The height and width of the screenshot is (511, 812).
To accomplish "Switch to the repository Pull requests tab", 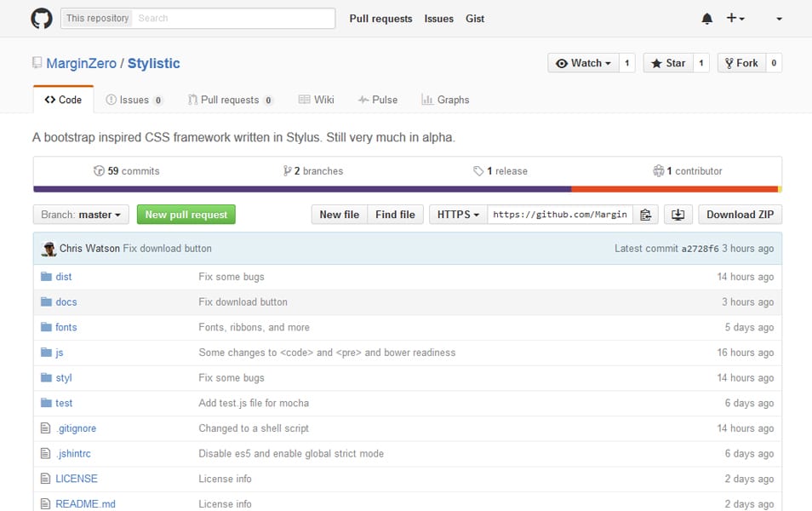I will click(x=231, y=100).
